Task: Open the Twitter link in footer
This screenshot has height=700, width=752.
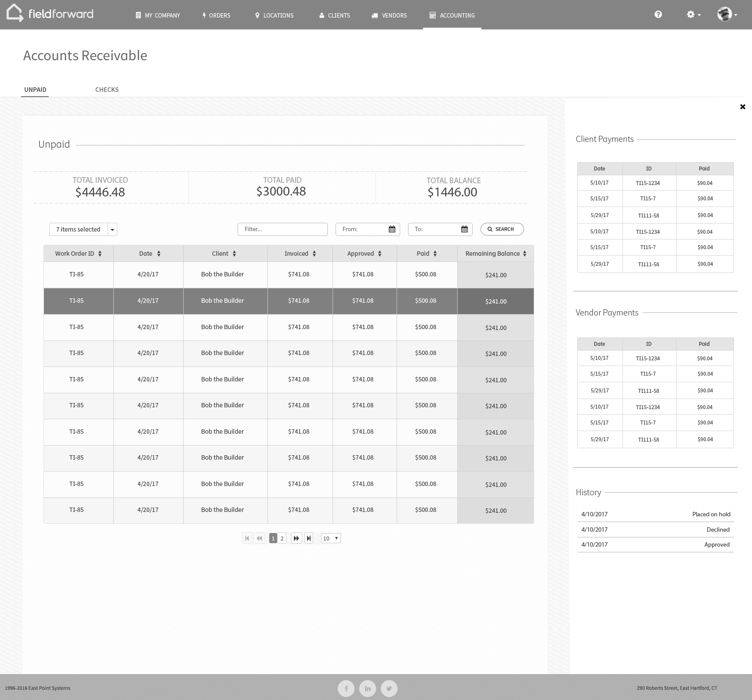Action: tap(389, 689)
